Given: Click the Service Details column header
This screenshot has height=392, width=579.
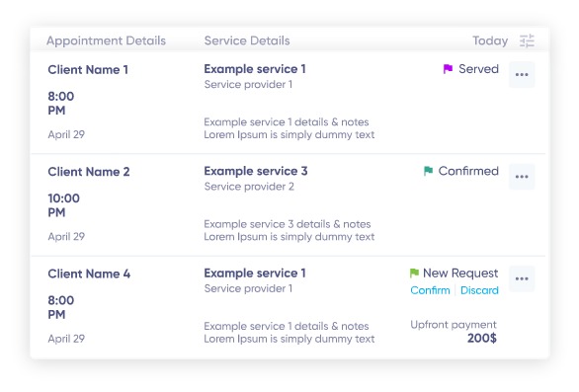Looking at the screenshot, I should pos(247,40).
